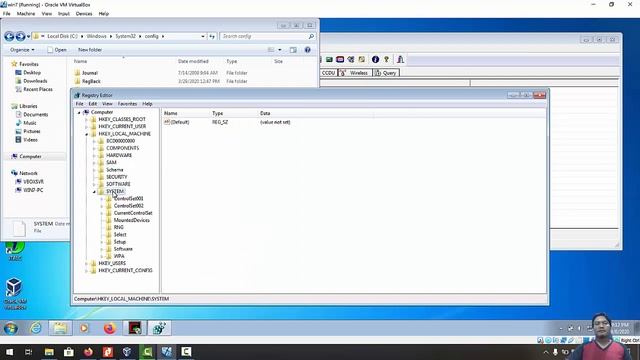Screen dimensions: 640x360
Task: Switch to the Wireless tab in background window
Action: [x=355, y=73]
